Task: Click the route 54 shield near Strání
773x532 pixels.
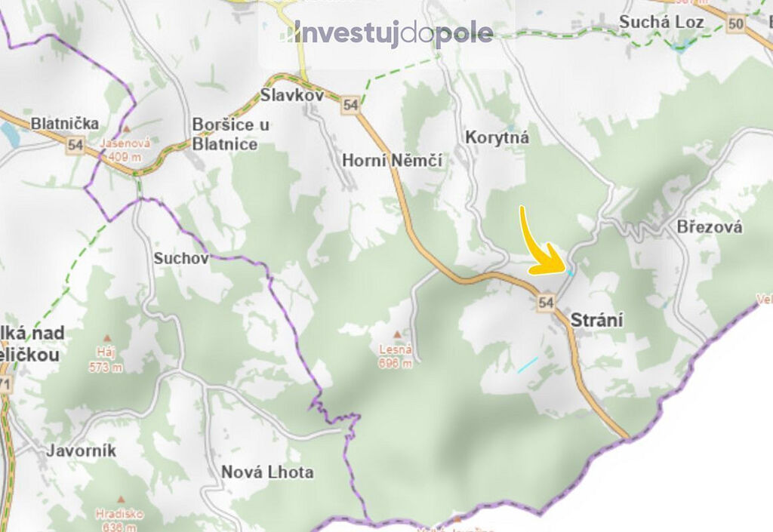Action: 546,302
